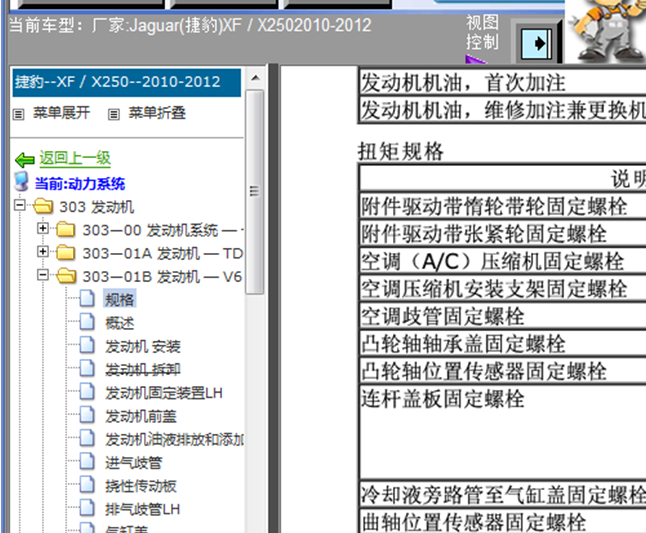Click page icon next to 发动机油液排放和添加

pos(87,438)
